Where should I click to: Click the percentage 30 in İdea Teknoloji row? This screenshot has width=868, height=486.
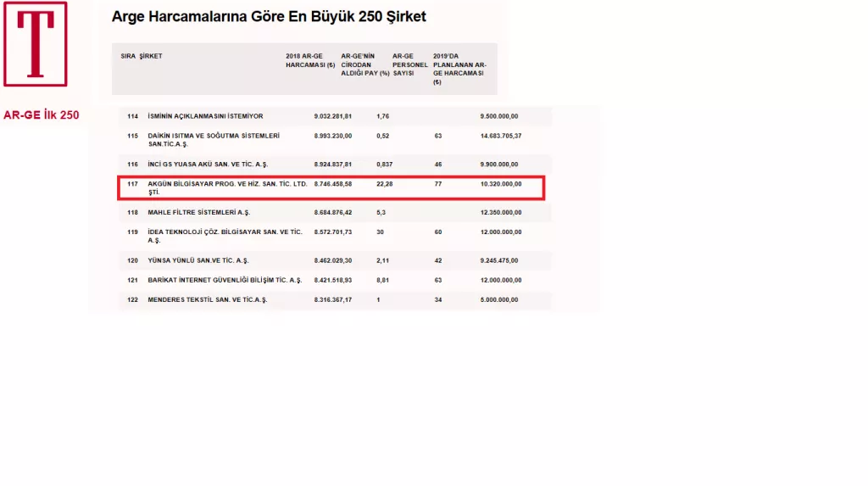[380, 232]
